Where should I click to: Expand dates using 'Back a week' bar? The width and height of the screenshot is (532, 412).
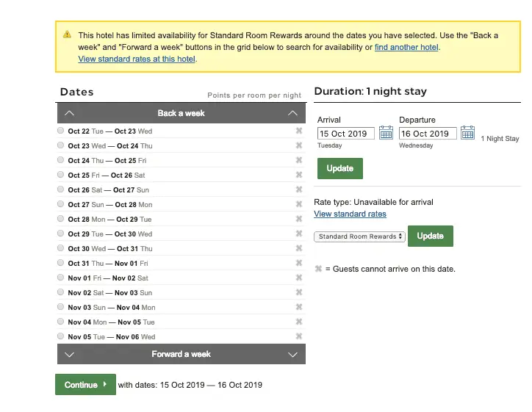pyautogui.click(x=181, y=113)
